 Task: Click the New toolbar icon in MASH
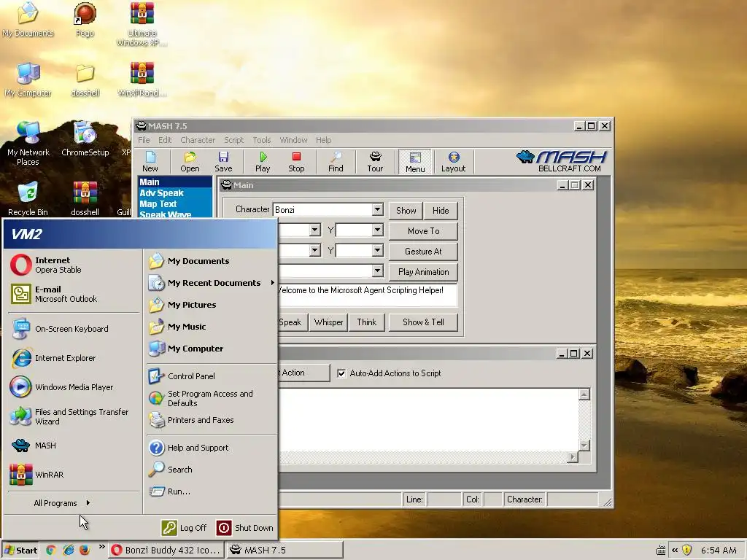coord(150,162)
